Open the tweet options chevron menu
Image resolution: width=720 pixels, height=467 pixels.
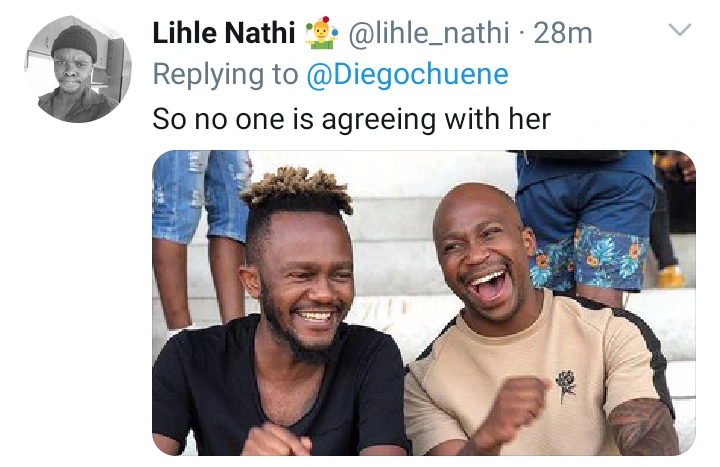[x=680, y=29]
